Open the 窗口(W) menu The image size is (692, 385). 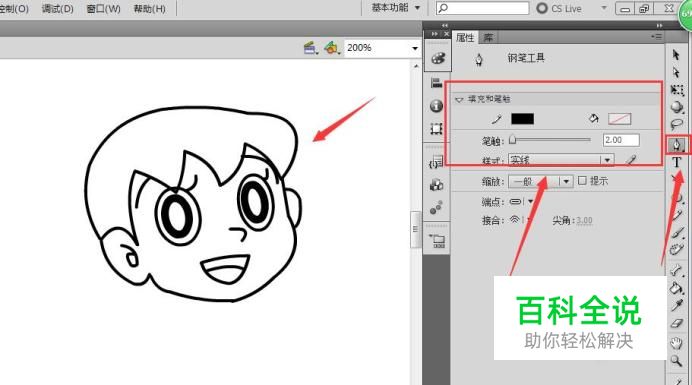point(103,9)
